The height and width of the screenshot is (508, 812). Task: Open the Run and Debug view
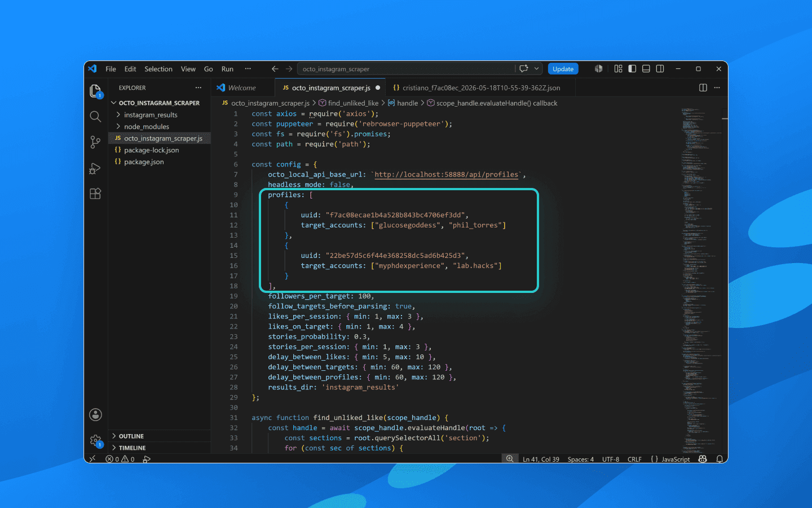[x=95, y=168]
